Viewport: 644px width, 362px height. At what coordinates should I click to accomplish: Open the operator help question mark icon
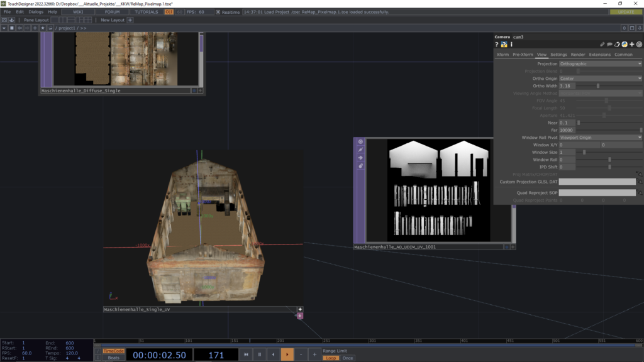tap(497, 45)
